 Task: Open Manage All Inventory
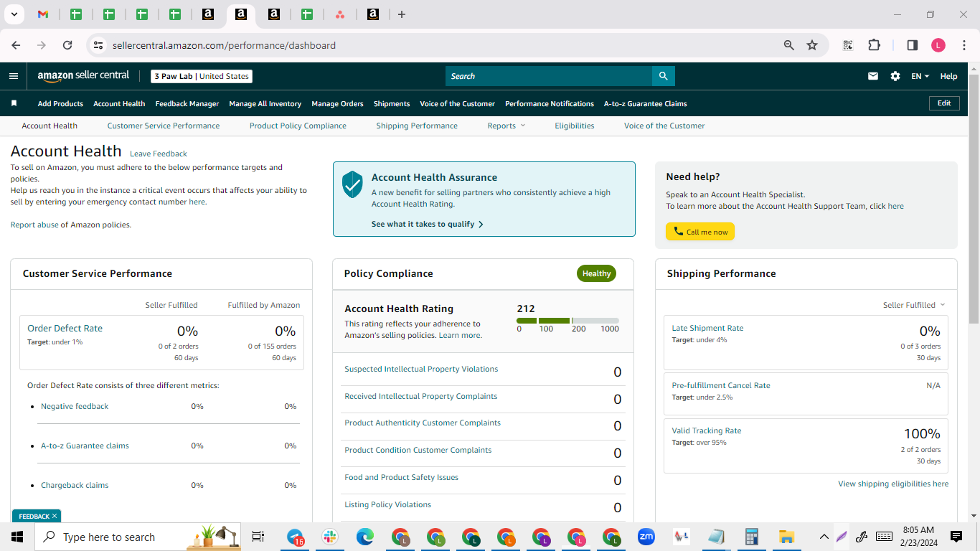coord(265,103)
